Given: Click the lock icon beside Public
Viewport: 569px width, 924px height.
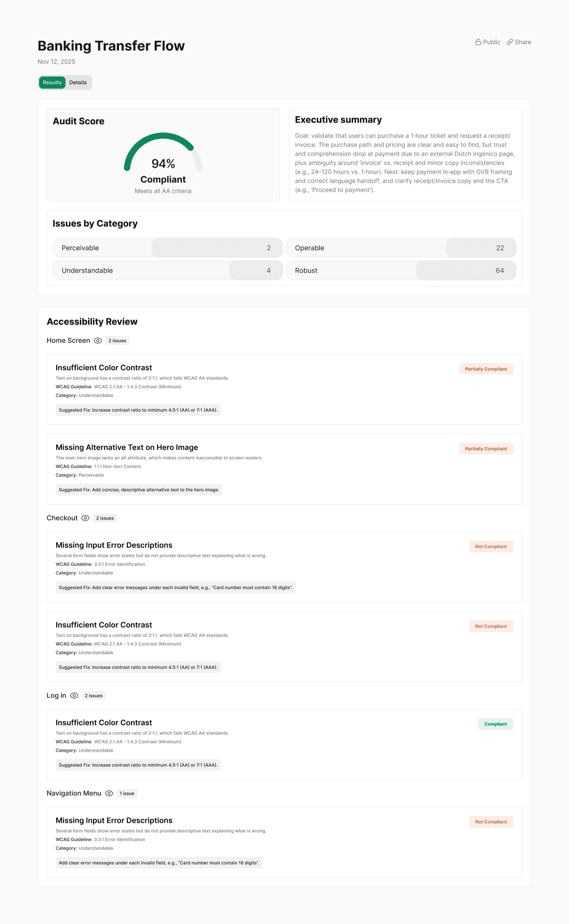Looking at the screenshot, I should coord(478,42).
